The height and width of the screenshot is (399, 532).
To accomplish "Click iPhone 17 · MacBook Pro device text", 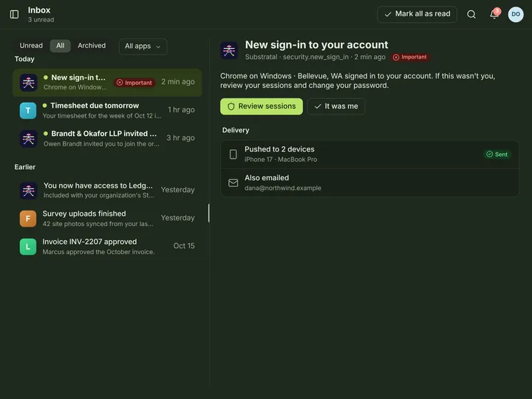I will pos(281,160).
